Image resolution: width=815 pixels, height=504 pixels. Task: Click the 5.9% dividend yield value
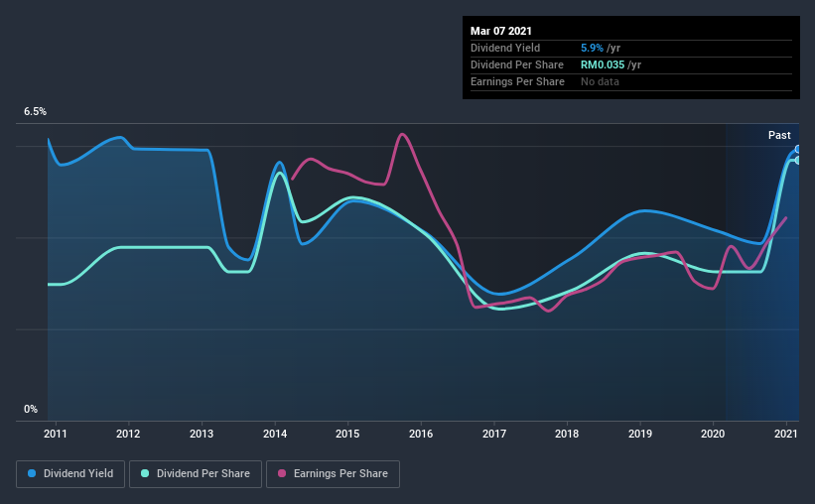[x=592, y=48]
